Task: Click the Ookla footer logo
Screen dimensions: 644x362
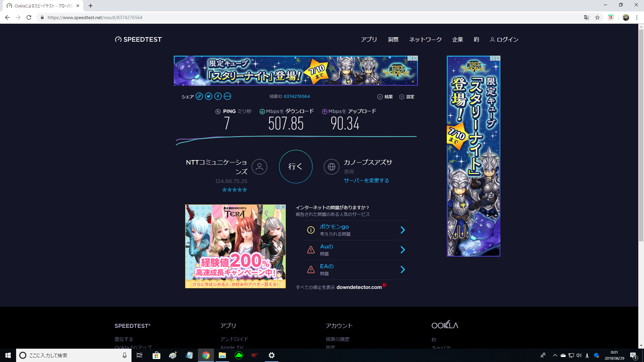Action: pyautogui.click(x=445, y=325)
